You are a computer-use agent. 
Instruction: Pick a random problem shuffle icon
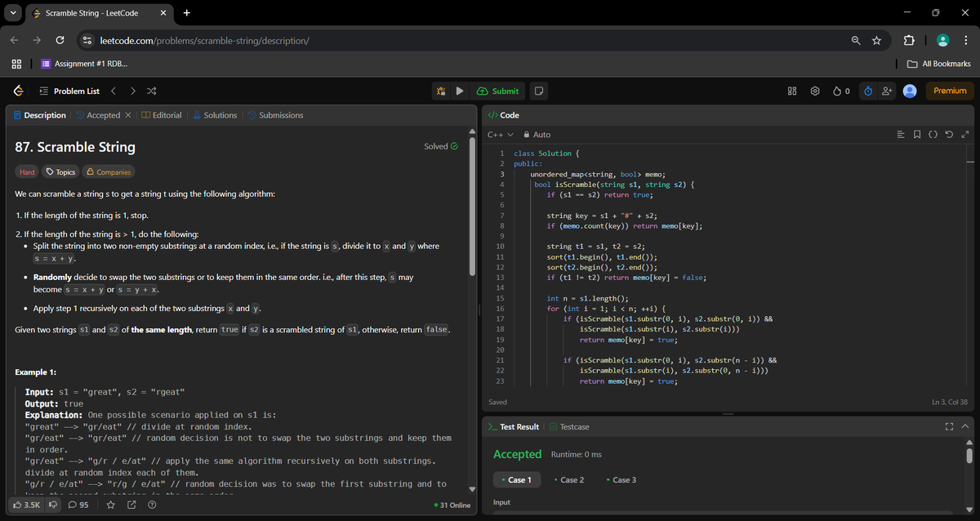[x=152, y=91]
